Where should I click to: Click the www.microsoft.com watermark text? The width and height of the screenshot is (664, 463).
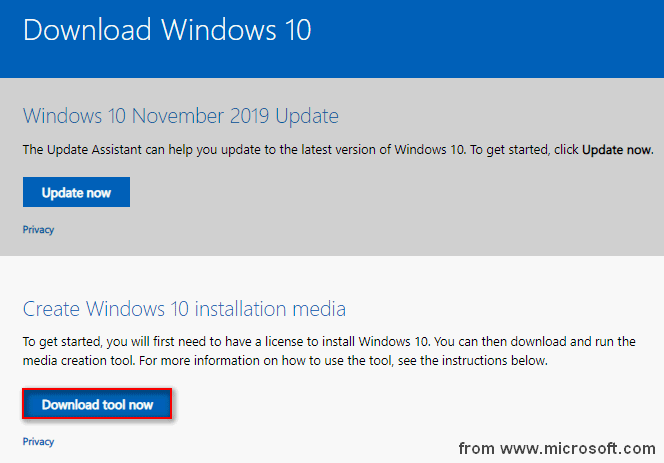coord(578,448)
